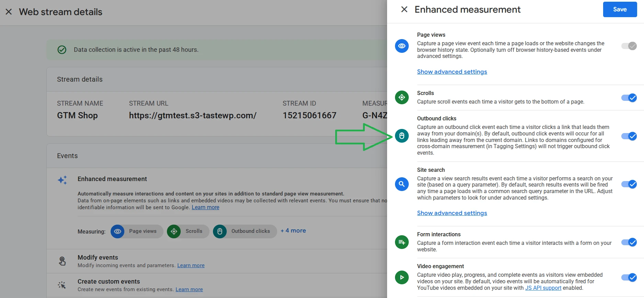Click the Page views eye icon in panel
The height and width of the screenshot is (298, 644).
coord(402,46)
